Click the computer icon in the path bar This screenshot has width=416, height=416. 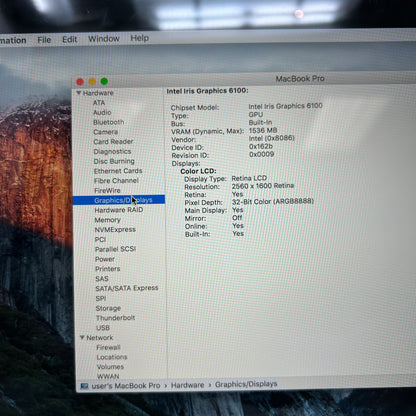pos(84,386)
